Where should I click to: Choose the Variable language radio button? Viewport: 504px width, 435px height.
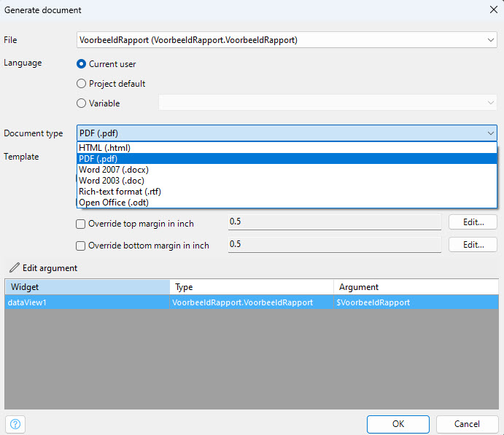[82, 103]
